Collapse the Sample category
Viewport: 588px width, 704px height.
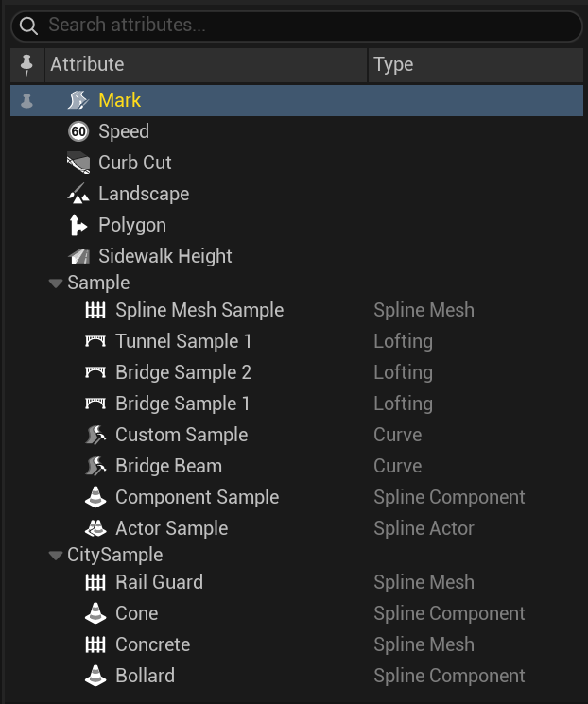56,283
